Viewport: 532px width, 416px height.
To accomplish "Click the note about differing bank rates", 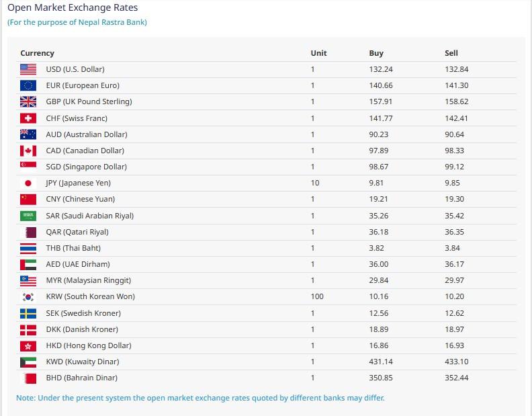I will pos(200,397).
